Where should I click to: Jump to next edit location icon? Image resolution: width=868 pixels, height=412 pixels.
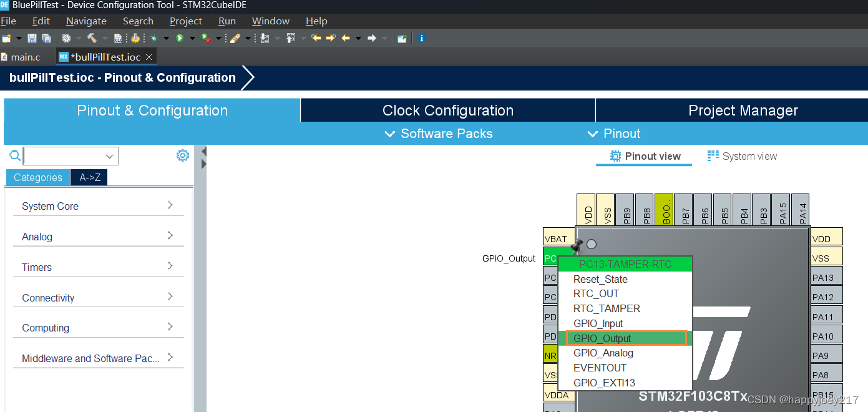331,38
